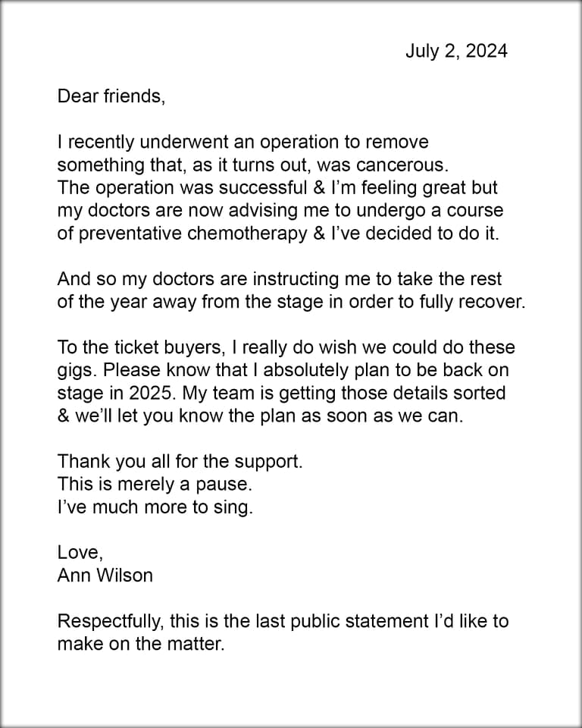
Task: Click the closing word "Love,"
Action: 80,553
